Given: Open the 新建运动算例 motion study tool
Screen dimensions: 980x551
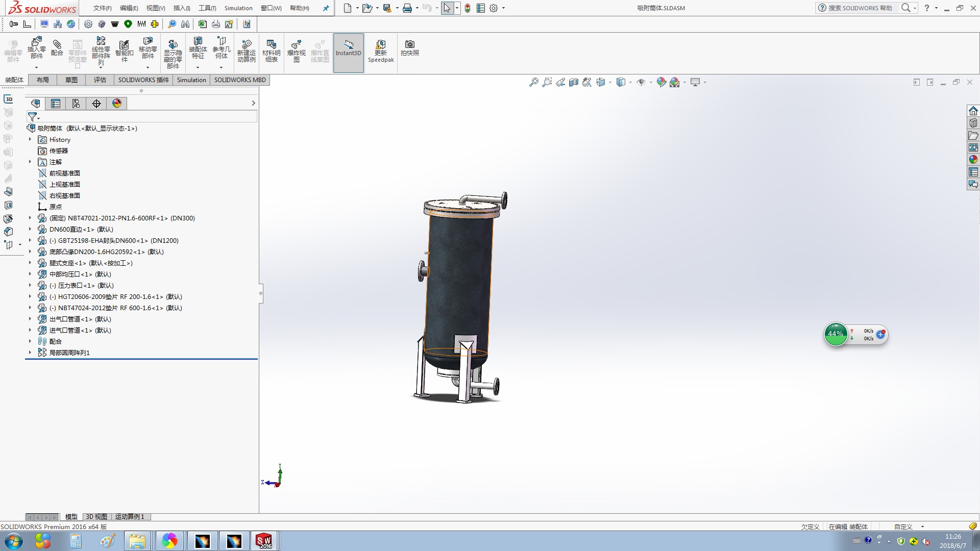Looking at the screenshot, I should point(246,51).
